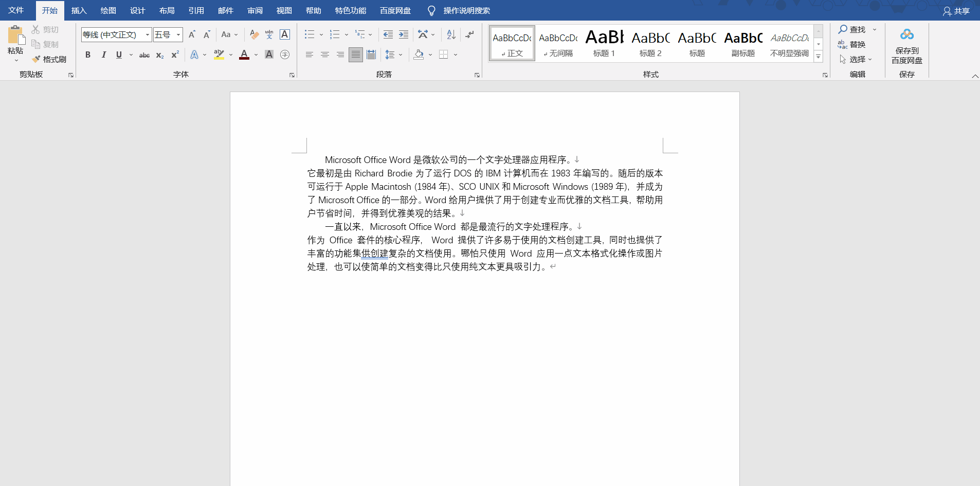Image resolution: width=980 pixels, height=486 pixels.
Task: Toggle Italic formatting
Action: pos(103,55)
